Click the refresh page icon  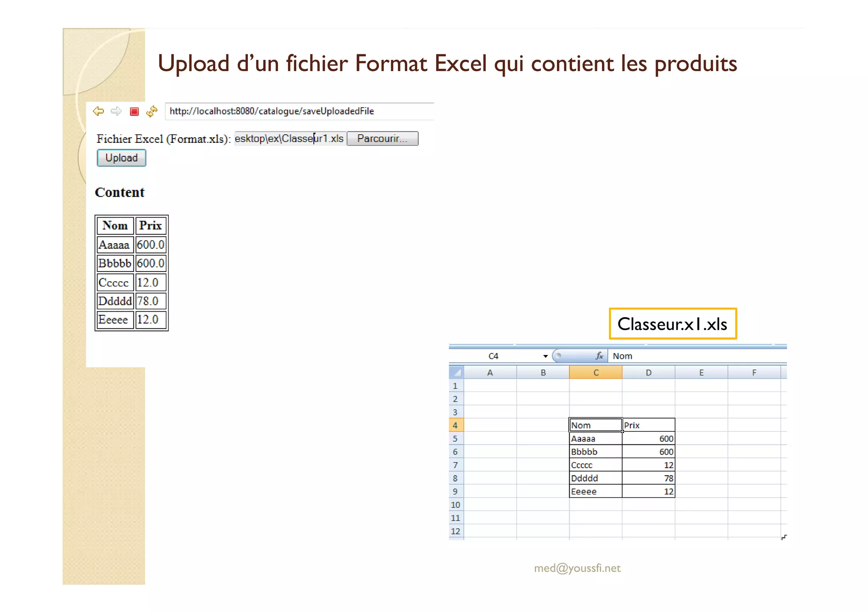pos(152,111)
